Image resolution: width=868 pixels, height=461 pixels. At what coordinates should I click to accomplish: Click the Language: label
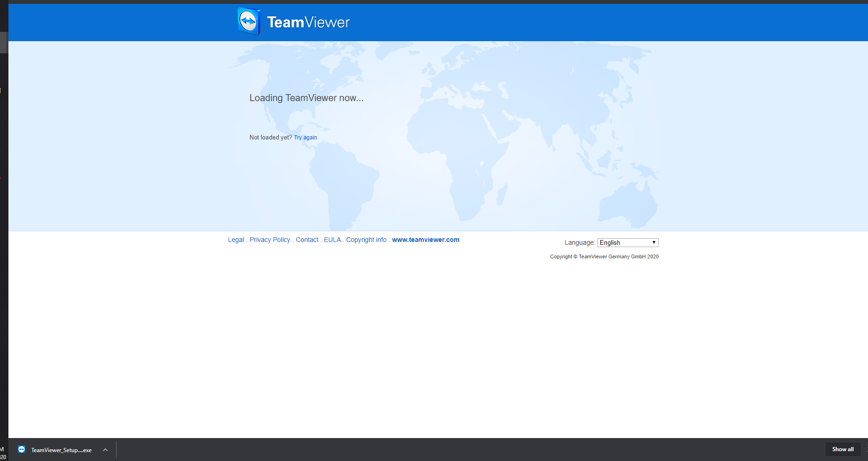point(580,242)
